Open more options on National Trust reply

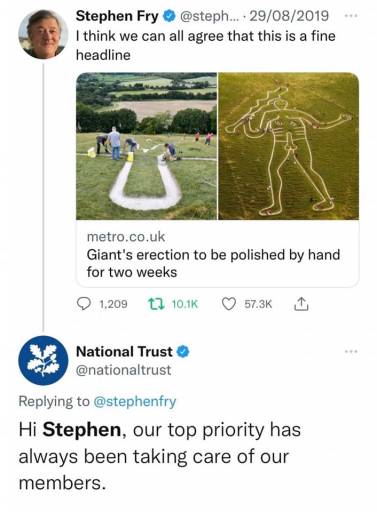click(x=351, y=351)
